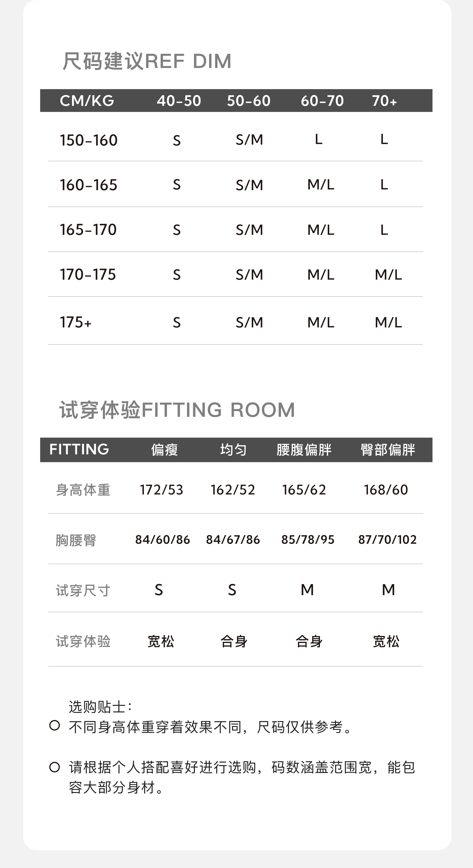Select the FITTING header cell
473x868 pixels.
[x=79, y=449]
